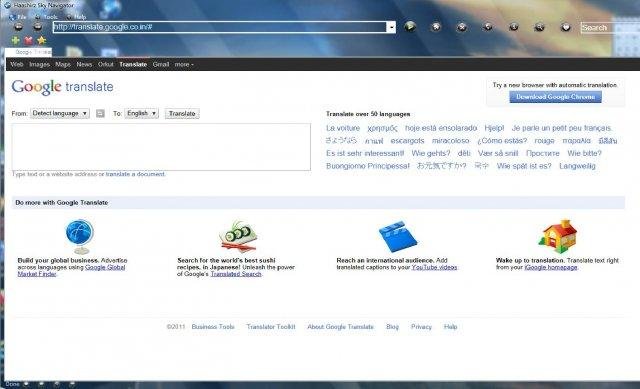Open the address bar history dropdown arrow
Screen dimensions: 640x389
pos(391,27)
